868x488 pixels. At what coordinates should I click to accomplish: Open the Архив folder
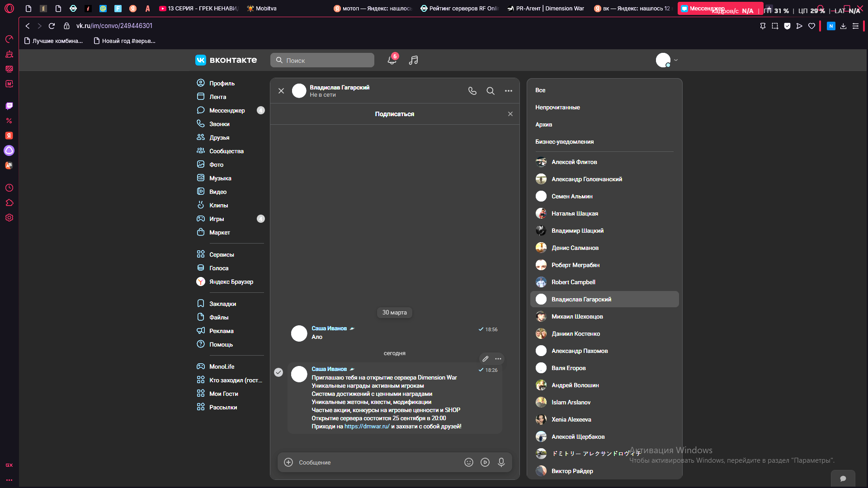(544, 124)
